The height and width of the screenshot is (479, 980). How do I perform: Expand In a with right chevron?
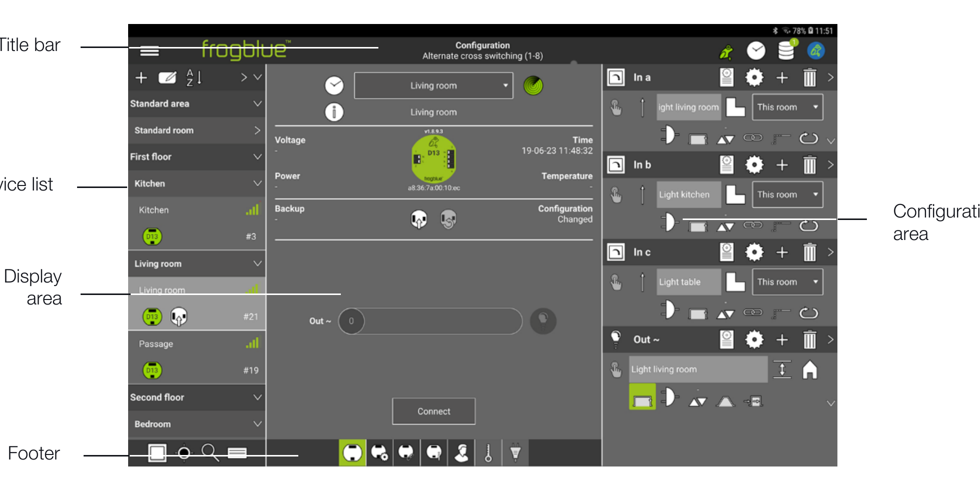pos(830,77)
